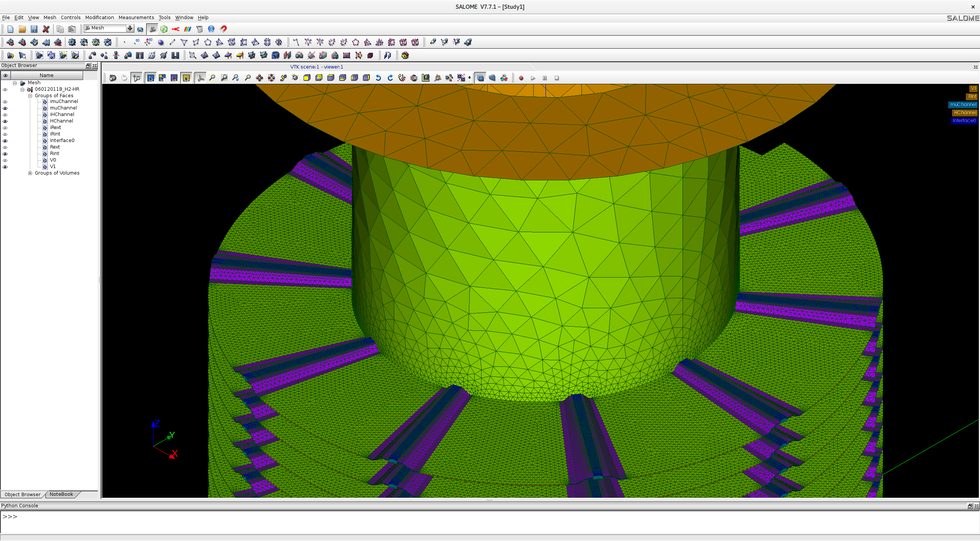Open the view parameters dropdown arrow in viewer toolbar
Image resolution: width=980 pixels, height=541 pixels.
click(x=470, y=78)
